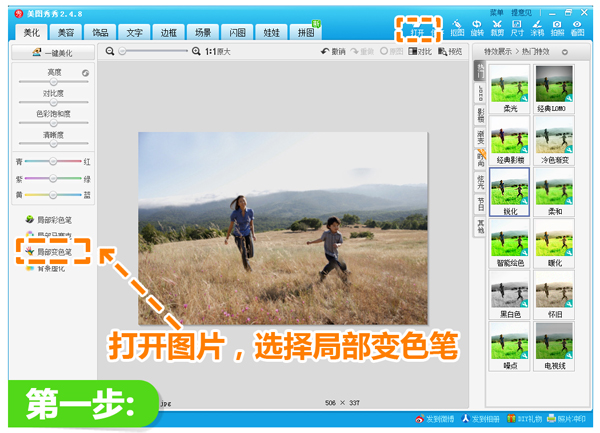Undo with the 撤销 arrow

click(333, 51)
